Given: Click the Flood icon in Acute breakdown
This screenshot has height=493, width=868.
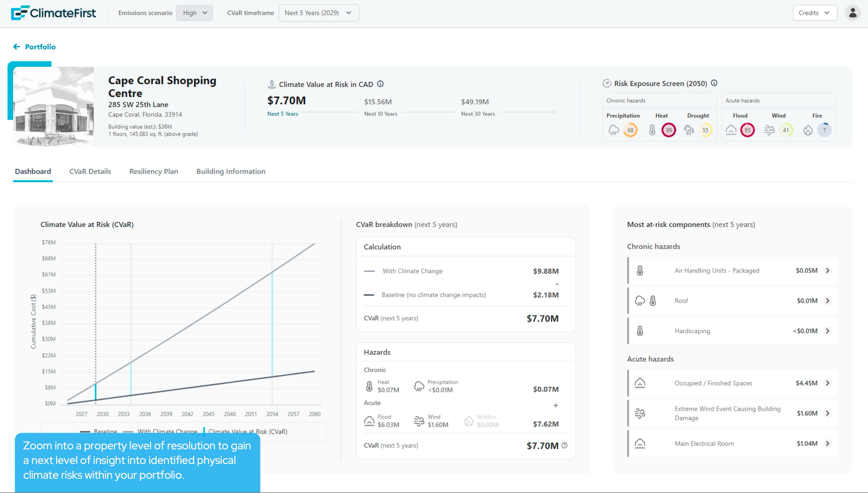Looking at the screenshot, I should point(369,421).
